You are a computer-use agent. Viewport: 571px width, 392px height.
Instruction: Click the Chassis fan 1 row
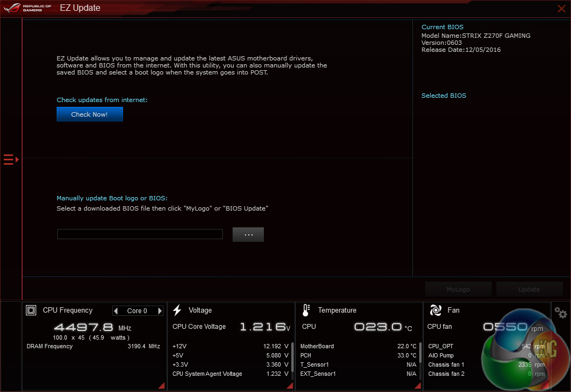(486, 364)
